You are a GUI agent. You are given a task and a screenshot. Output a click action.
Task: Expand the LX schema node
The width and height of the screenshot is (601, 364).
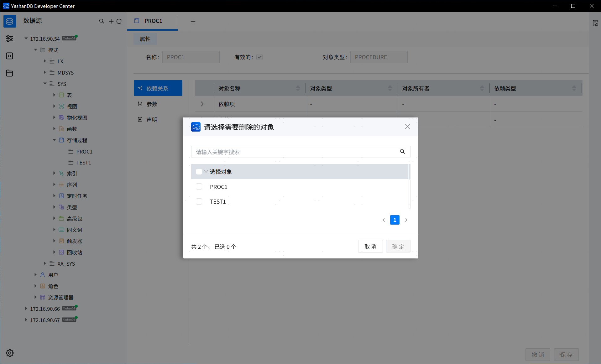tap(45, 61)
